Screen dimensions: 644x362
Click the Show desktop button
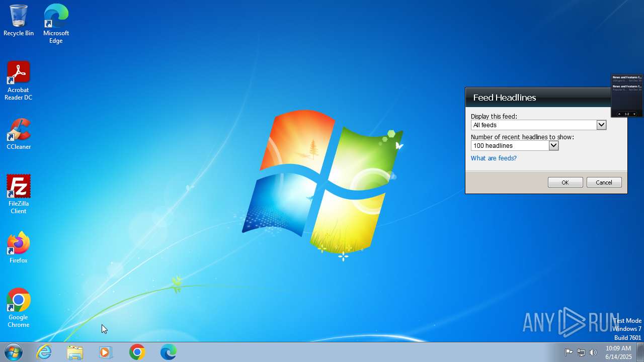[x=640, y=352]
